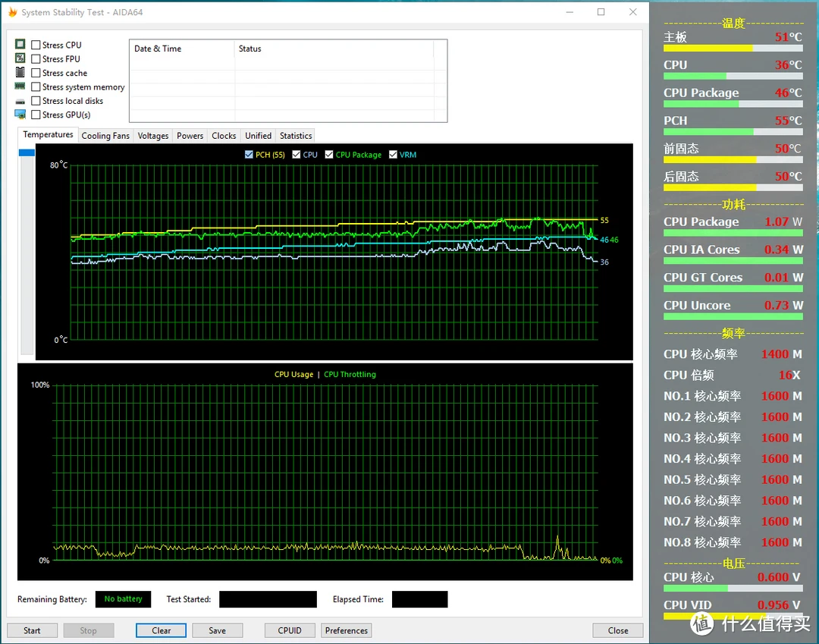Click the CPU Package 1.07 W power reading
This screenshot has width=819, height=644.
[733, 221]
